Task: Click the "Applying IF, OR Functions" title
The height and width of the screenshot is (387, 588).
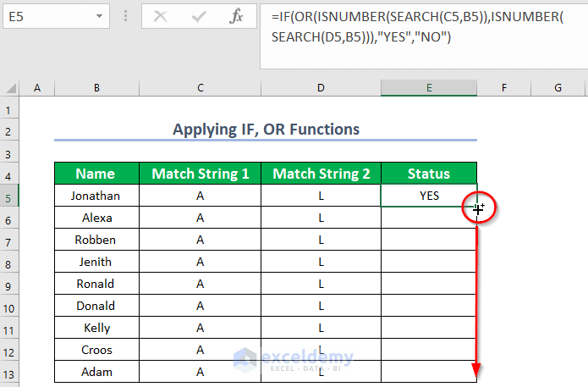Action: click(x=266, y=130)
